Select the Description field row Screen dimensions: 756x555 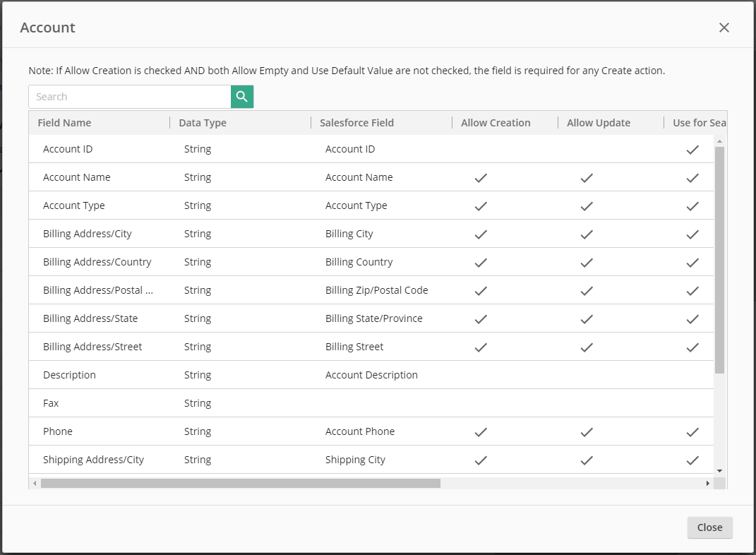(69, 375)
